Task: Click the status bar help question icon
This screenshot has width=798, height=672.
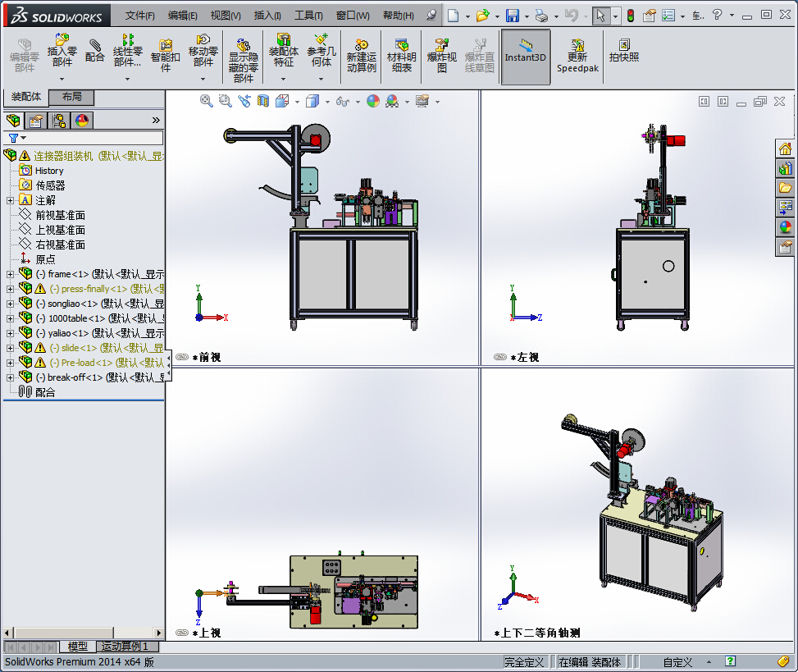Action: [730, 661]
